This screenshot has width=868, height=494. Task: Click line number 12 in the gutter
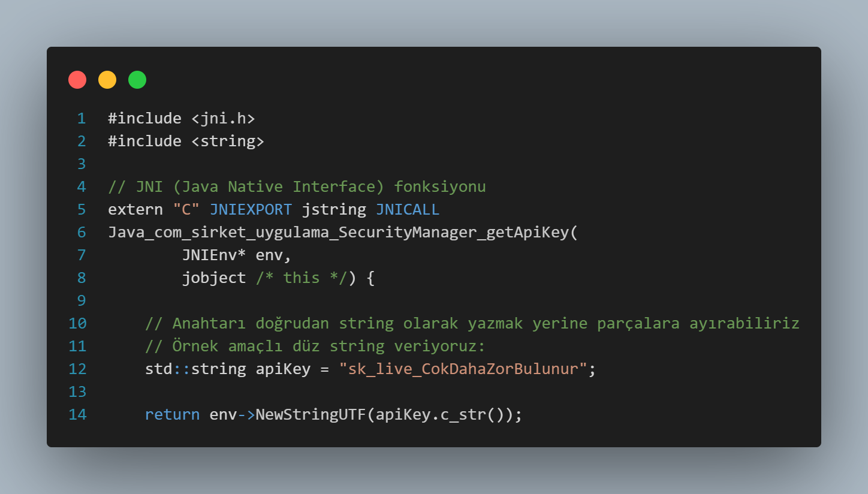[x=78, y=369]
